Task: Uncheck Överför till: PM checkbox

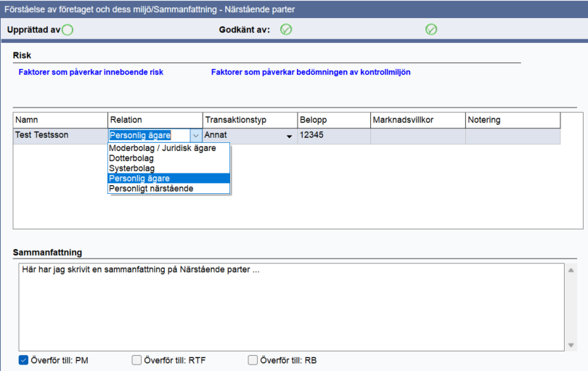Action: (x=23, y=360)
